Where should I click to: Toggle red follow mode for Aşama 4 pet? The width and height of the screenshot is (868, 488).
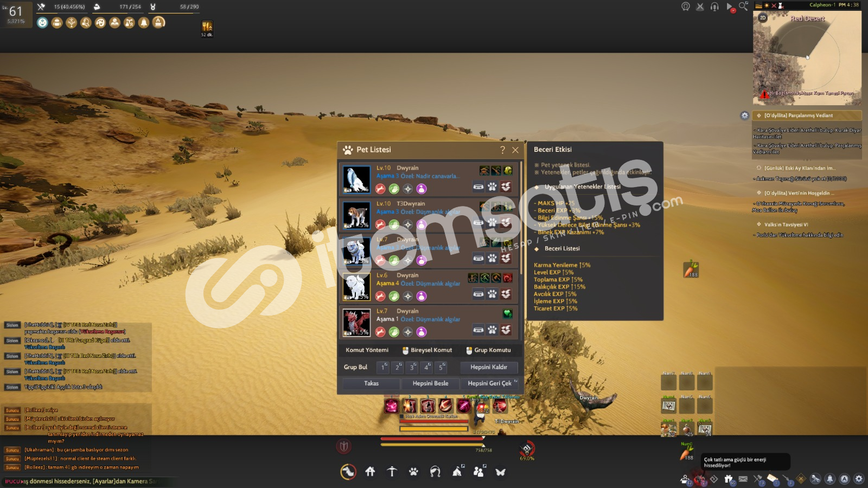380,296
